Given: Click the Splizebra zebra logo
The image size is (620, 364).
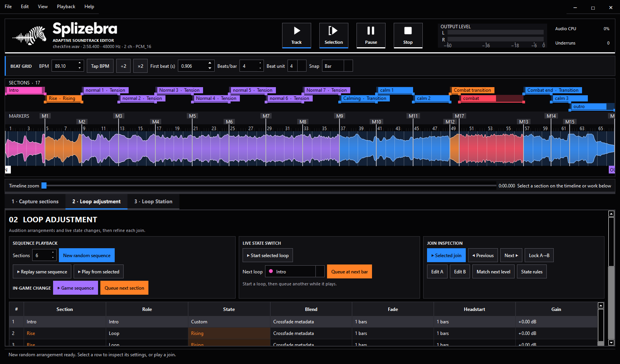Looking at the screenshot, I should click(29, 36).
